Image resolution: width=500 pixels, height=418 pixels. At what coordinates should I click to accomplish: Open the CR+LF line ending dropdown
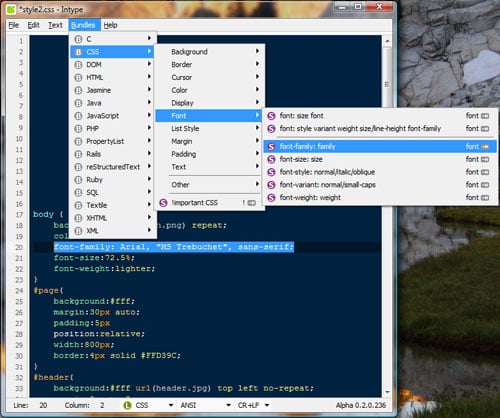[x=267, y=405]
